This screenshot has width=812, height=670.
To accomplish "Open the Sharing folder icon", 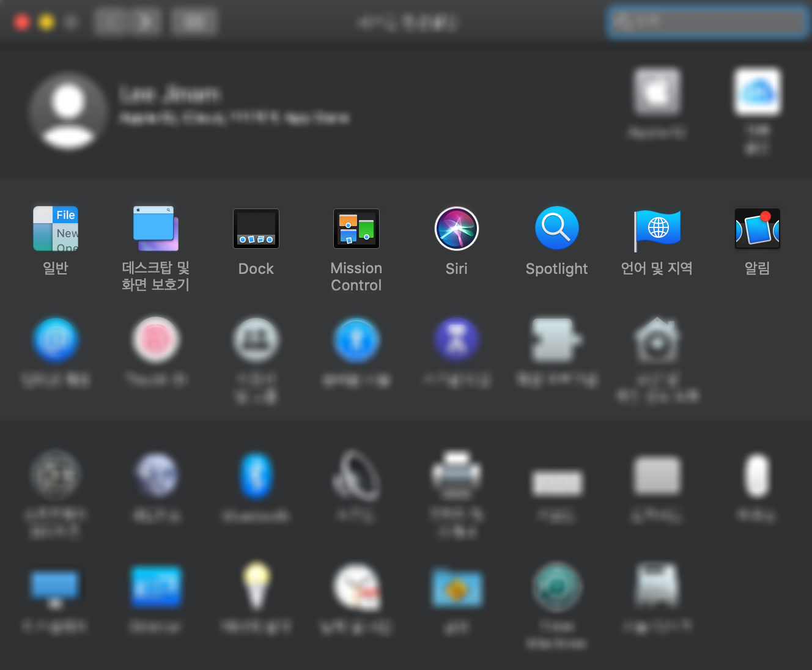I will 457,588.
